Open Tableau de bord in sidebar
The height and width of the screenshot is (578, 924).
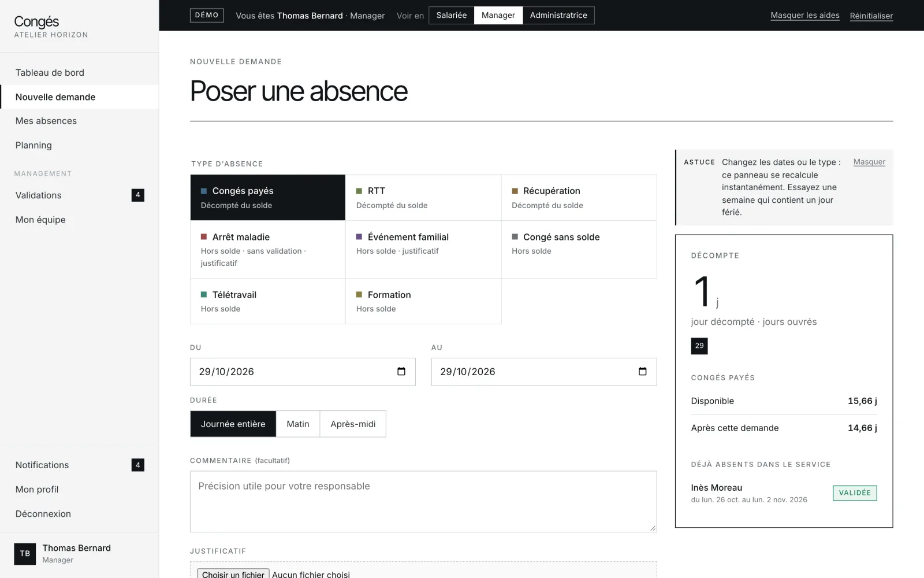[79, 73]
